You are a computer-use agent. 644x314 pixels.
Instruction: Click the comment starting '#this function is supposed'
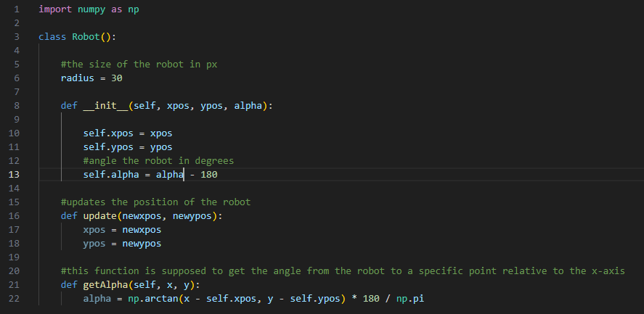(x=343, y=271)
